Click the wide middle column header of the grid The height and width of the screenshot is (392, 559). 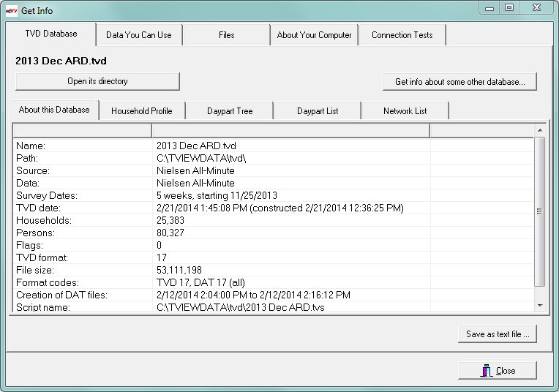(x=291, y=130)
